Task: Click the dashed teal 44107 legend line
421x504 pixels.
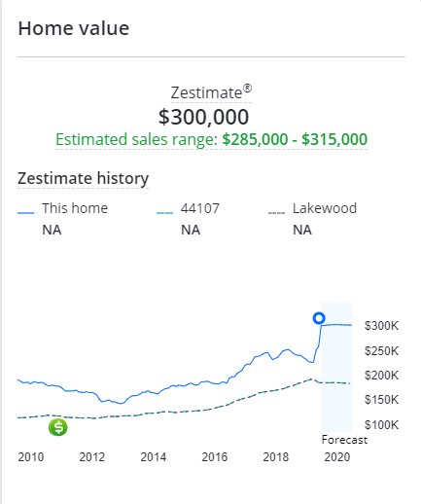Action: [x=164, y=213]
